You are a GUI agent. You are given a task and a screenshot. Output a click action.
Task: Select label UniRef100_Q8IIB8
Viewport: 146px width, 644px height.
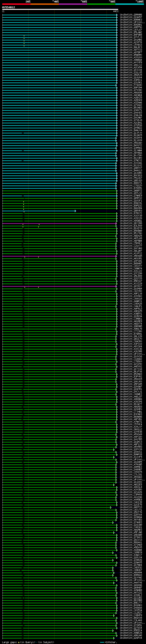(x=131, y=223)
